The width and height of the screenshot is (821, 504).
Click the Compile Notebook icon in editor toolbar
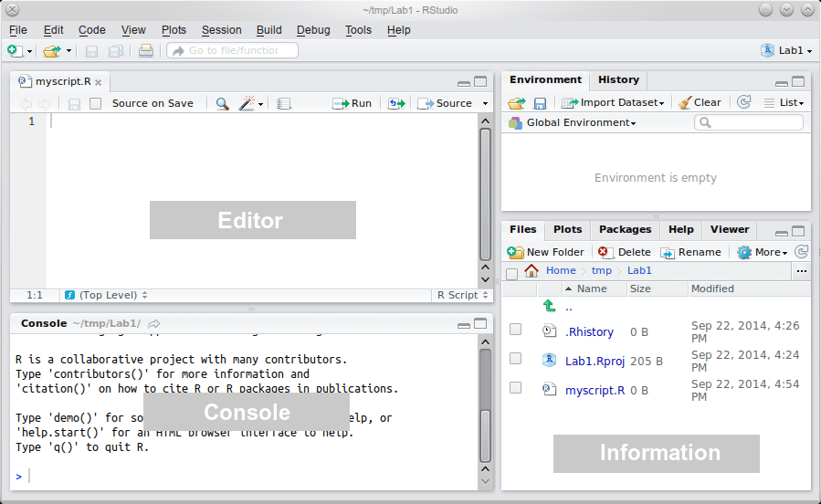(x=284, y=103)
